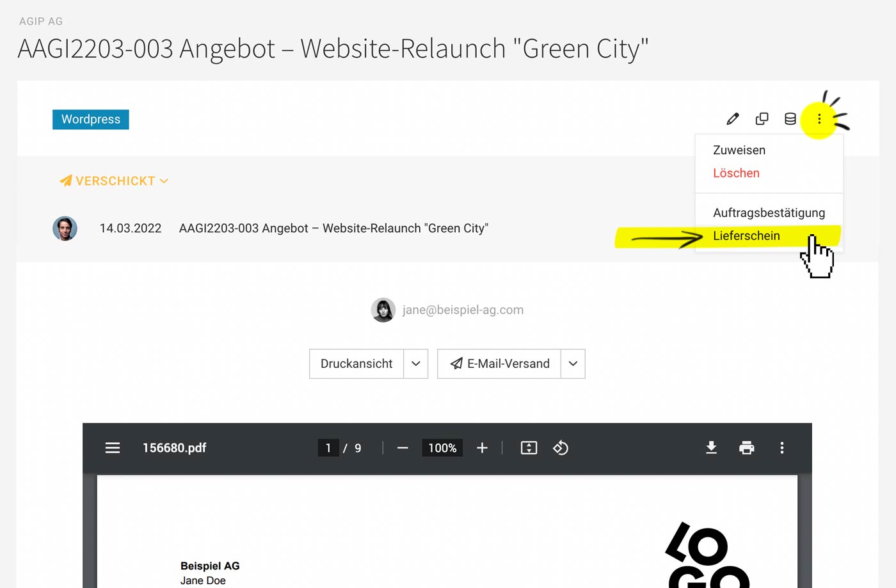
Task: Open the database archive icon
Action: click(x=790, y=118)
